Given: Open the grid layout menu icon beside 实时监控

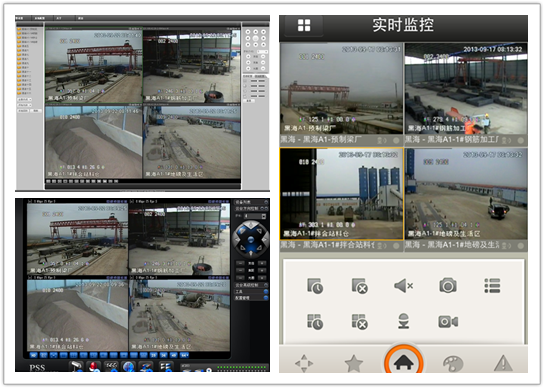Looking at the screenshot, I should click(304, 25).
